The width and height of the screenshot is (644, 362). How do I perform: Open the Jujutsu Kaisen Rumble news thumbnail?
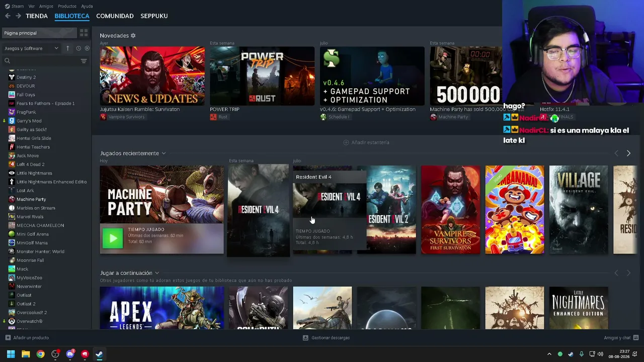pyautogui.click(x=152, y=76)
